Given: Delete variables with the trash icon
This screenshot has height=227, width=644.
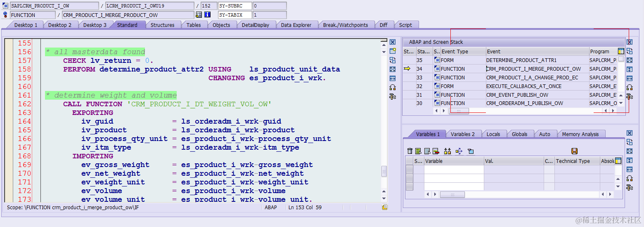Looking at the screenshot, I should point(410,151).
